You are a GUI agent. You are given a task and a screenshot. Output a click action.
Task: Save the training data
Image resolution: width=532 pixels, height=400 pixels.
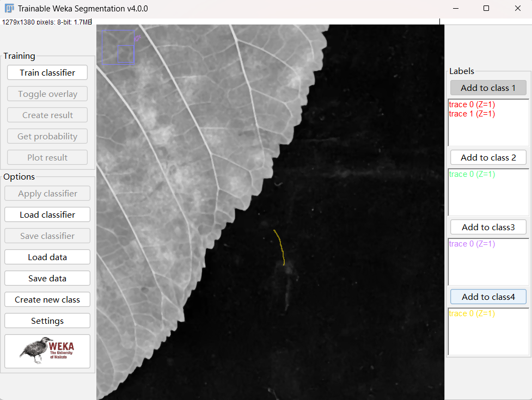pos(47,278)
